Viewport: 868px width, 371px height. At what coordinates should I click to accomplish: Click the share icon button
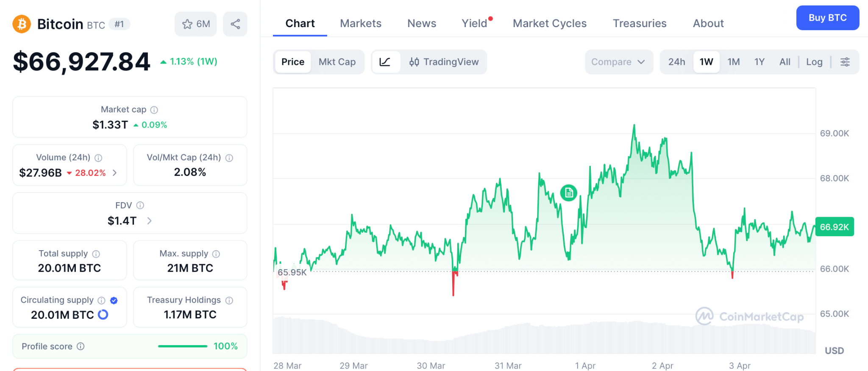235,24
